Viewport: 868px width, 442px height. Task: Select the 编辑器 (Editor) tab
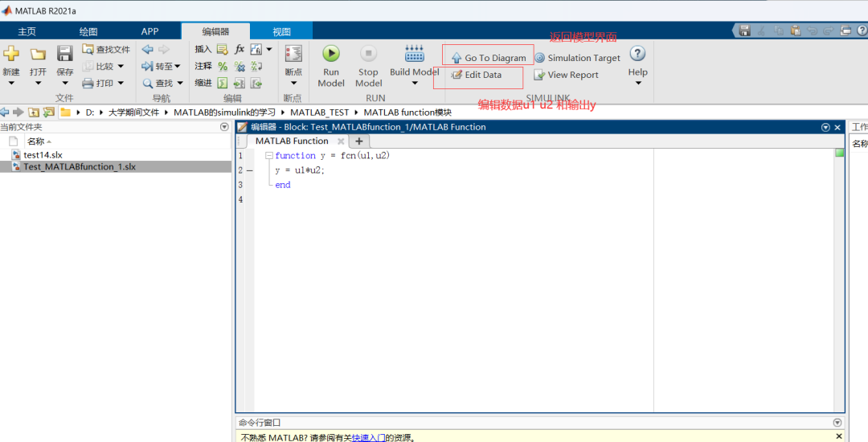tap(215, 31)
